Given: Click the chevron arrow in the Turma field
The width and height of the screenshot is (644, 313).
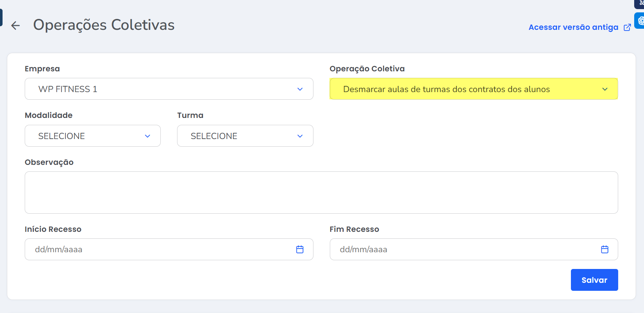Looking at the screenshot, I should point(300,136).
